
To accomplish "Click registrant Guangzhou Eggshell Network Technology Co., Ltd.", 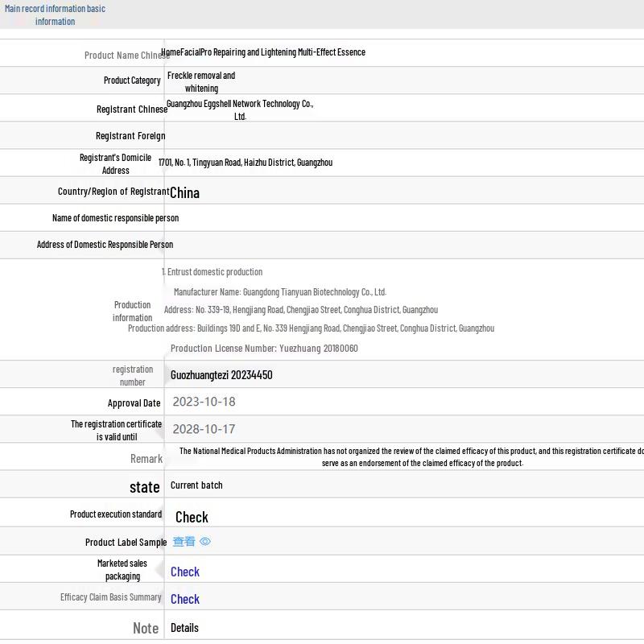I will 240,109.
